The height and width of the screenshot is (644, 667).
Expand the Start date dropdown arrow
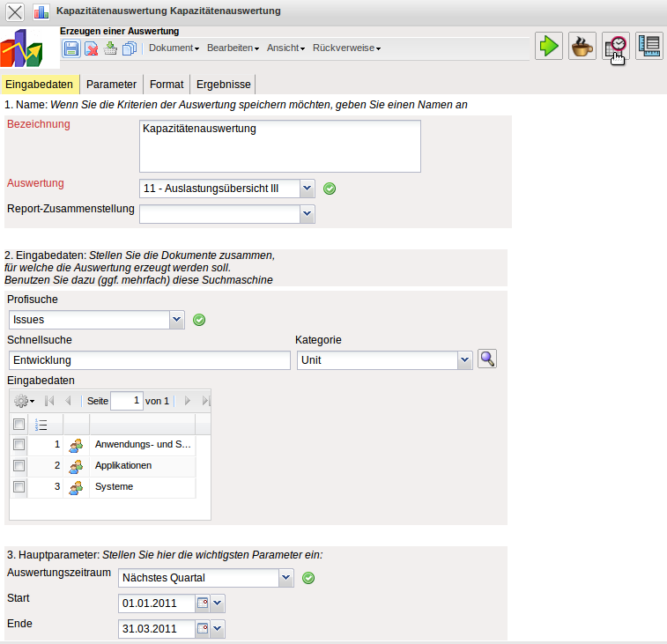[x=218, y=603]
